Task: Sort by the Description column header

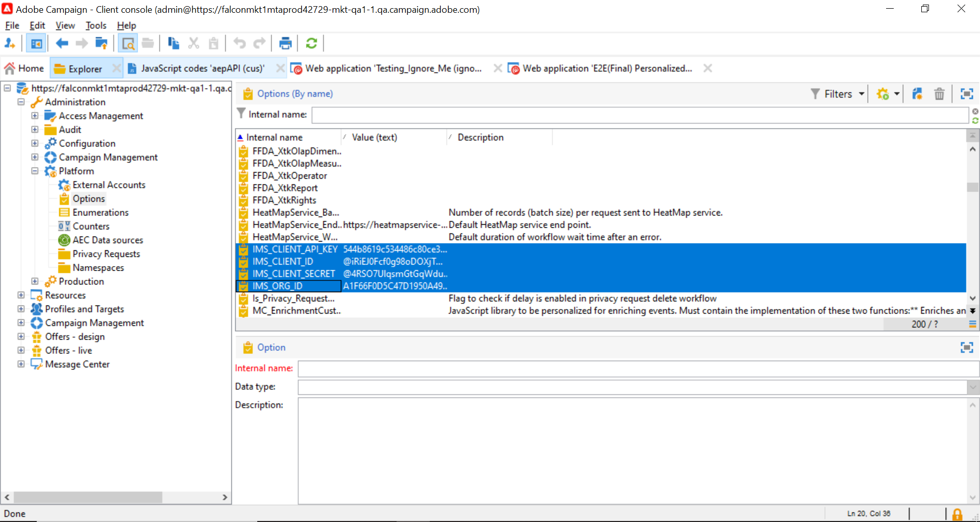Action: (x=499, y=137)
